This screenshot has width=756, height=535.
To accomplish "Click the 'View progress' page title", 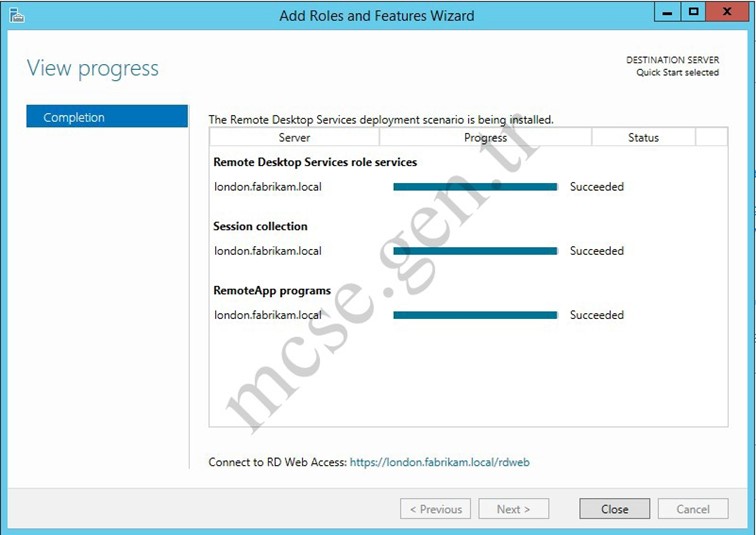I will 93,68.
